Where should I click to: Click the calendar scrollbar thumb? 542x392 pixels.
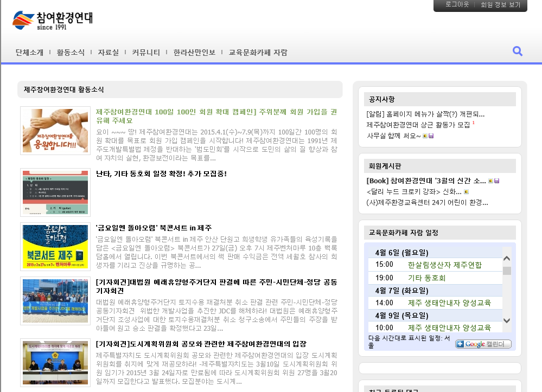[507, 271]
